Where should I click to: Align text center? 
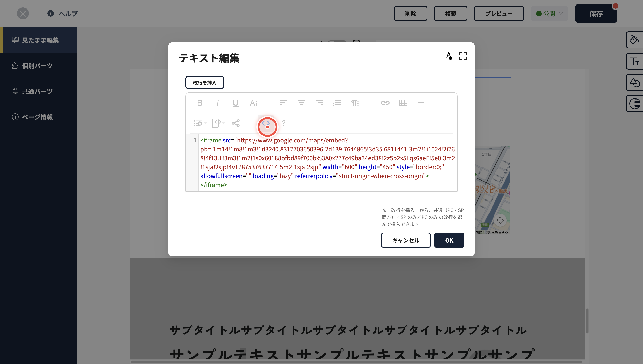coord(301,103)
